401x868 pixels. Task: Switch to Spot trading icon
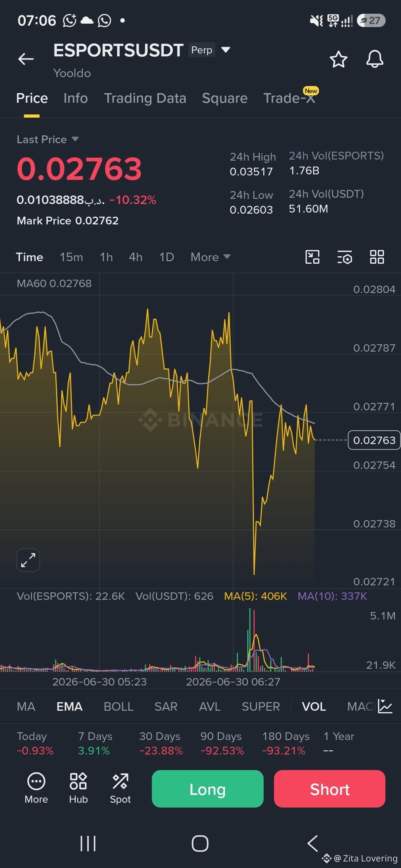click(x=120, y=788)
